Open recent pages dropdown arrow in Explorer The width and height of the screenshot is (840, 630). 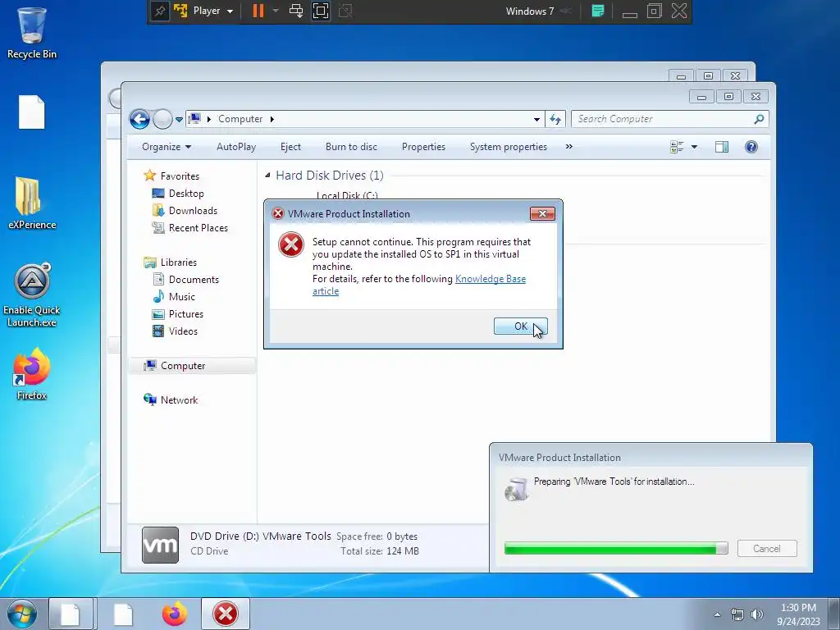coord(179,120)
